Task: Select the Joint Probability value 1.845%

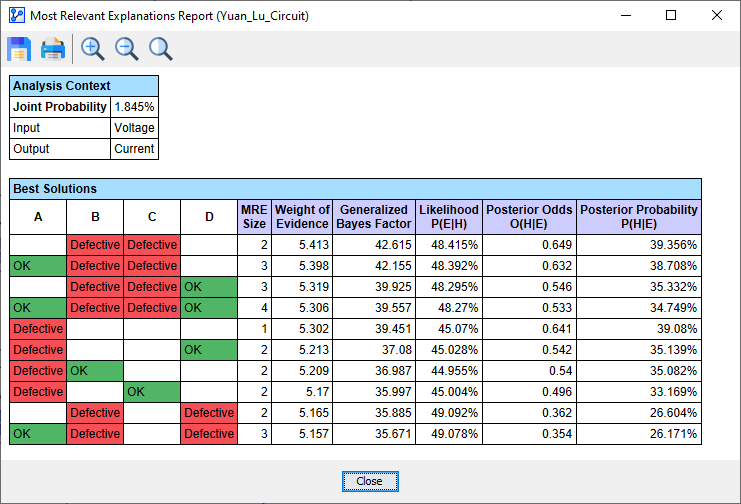Action: pyautogui.click(x=134, y=107)
